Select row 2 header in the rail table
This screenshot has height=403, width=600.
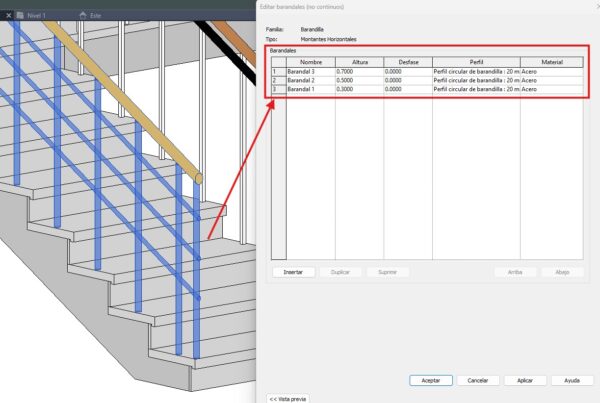(x=277, y=81)
